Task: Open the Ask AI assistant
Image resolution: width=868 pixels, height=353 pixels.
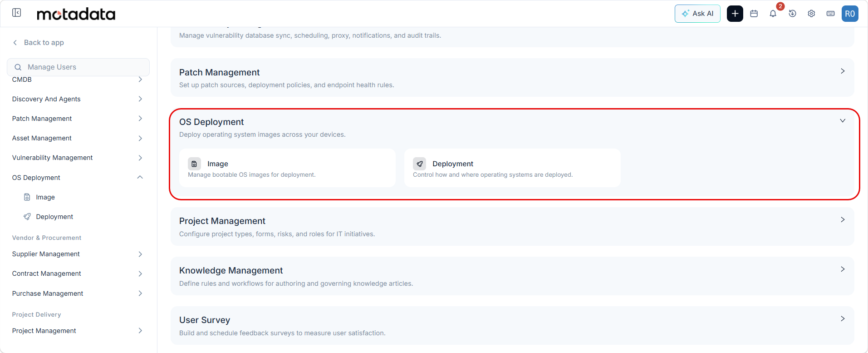Action: point(697,14)
